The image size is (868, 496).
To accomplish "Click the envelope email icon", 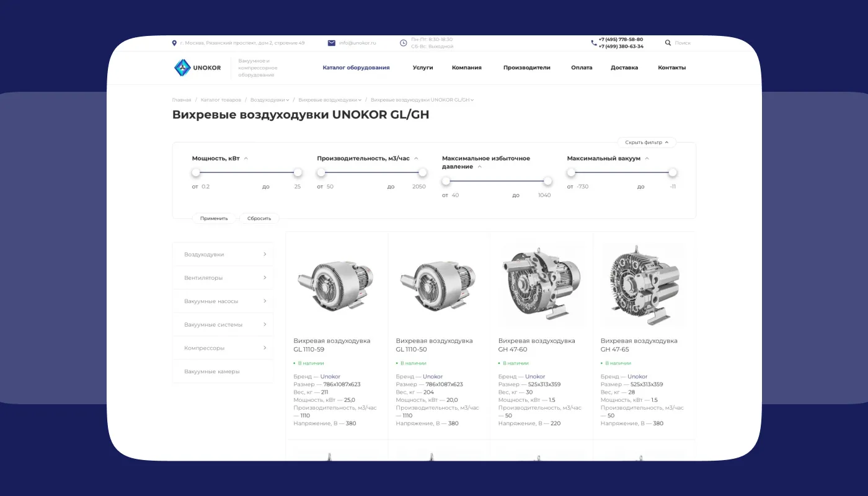I will 332,43.
